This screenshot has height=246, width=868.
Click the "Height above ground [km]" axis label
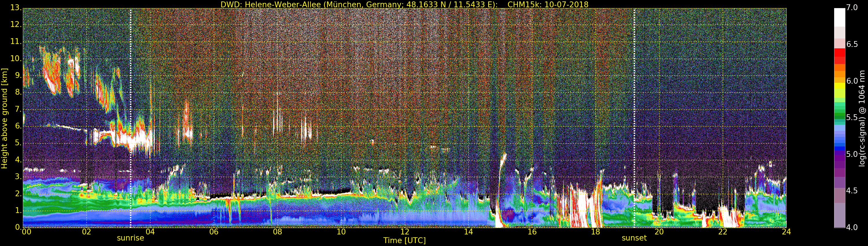[4, 118]
